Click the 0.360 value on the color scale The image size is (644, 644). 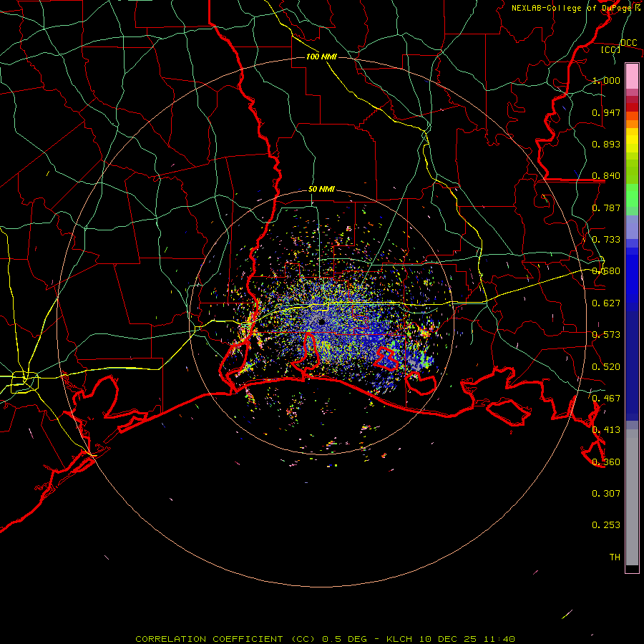point(606,462)
